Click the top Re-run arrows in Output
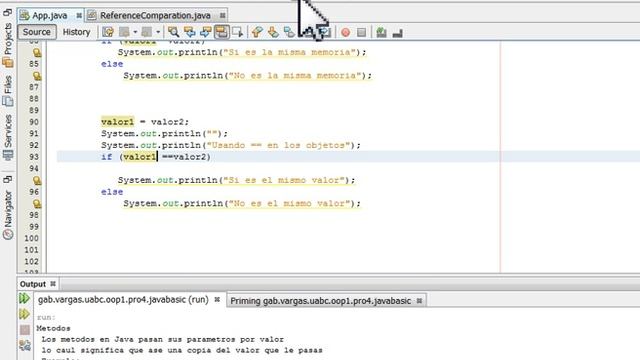 24,298
